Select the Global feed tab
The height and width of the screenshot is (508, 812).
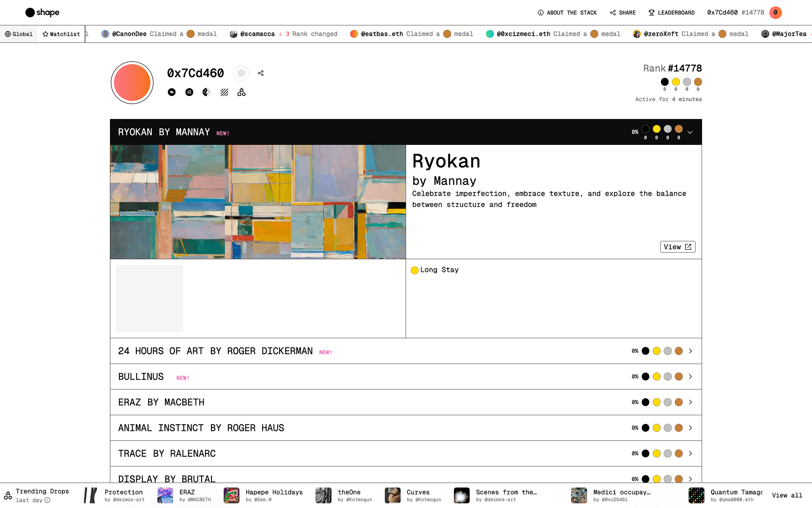(19, 34)
